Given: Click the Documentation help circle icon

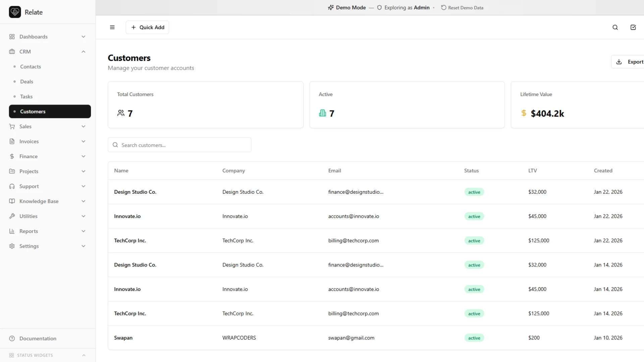Looking at the screenshot, I should point(12,339).
